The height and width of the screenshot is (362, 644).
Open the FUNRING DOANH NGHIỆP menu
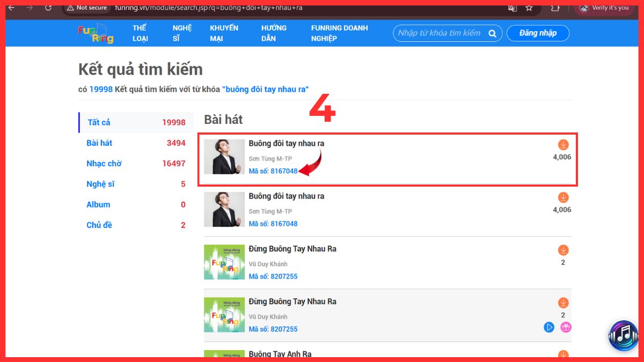[339, 33]
